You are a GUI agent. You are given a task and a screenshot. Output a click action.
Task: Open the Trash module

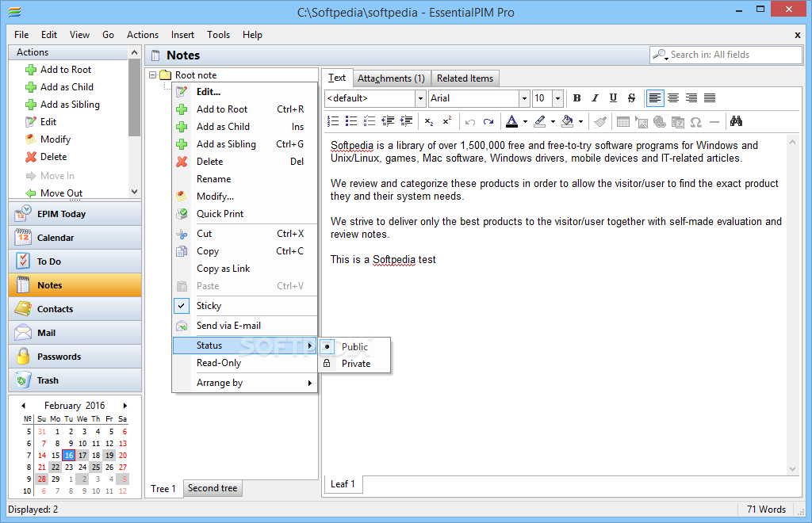(75, 380)
